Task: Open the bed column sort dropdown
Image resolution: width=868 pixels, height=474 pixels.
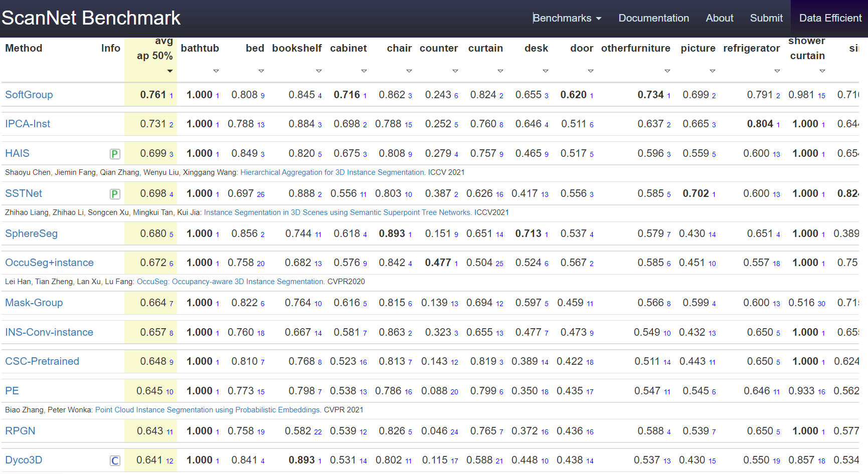Action: (261, 71)
